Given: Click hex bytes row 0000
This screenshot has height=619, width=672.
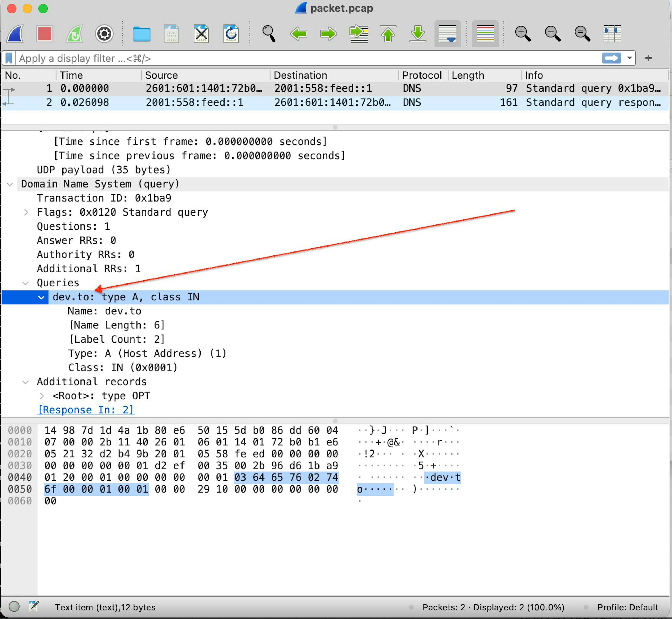Looking at the screenshot, I should pos(191,430).
